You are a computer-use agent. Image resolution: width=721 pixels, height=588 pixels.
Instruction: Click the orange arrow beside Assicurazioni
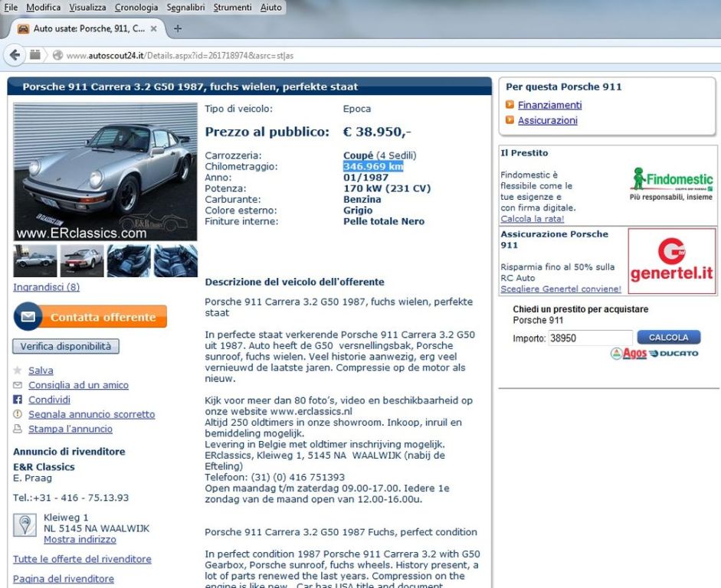tap(510, 120)
